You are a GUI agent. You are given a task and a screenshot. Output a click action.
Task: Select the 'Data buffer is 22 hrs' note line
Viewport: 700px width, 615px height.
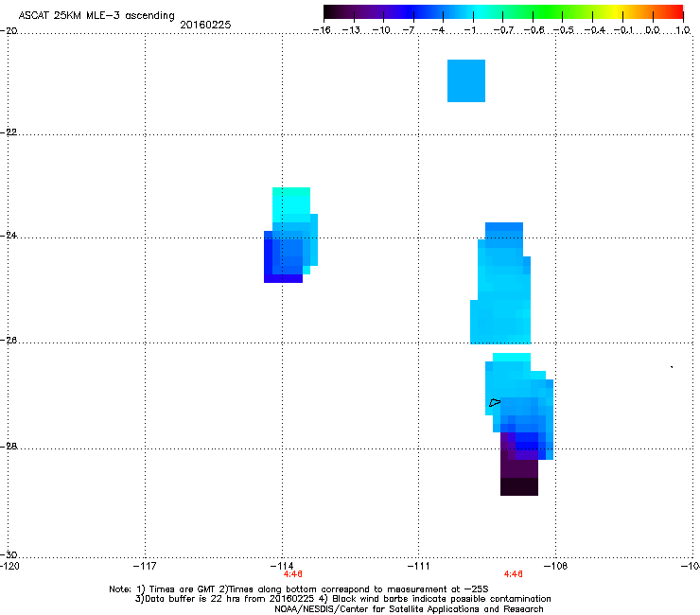coord(342,599)
